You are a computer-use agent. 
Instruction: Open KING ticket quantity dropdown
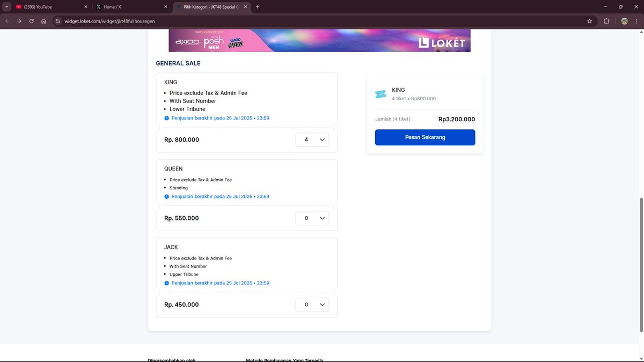click(x=312, y=139)
